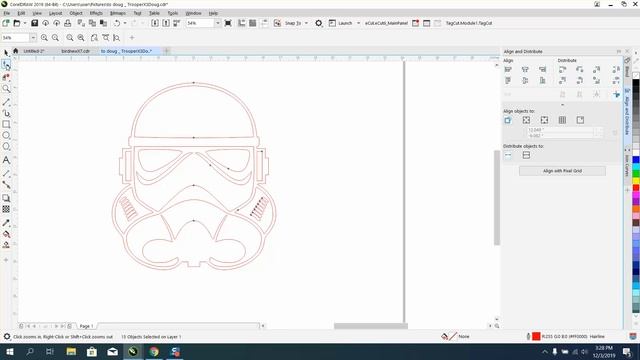Select the Rectangle tool
640x360 pixels.
(6, 124)
